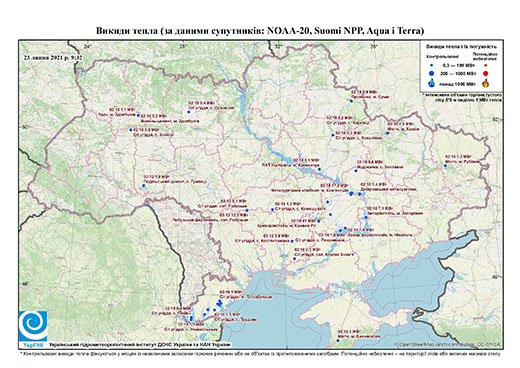520x368 pixels.
Task: Click the large blue 200–1000 MW legend circle
Action: tap(431, 73)
